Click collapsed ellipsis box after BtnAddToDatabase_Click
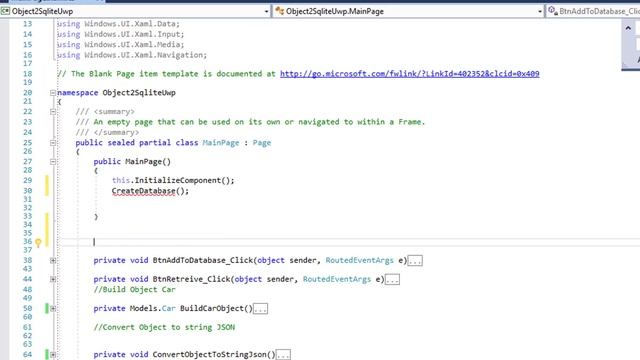Screen dimensions: 640x360 tap(415, 261)
